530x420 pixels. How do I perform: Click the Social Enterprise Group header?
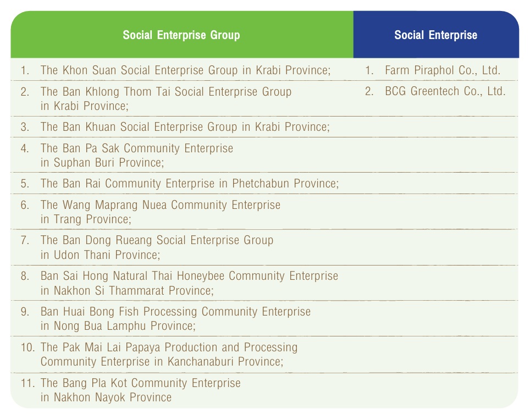click(181, 35)
